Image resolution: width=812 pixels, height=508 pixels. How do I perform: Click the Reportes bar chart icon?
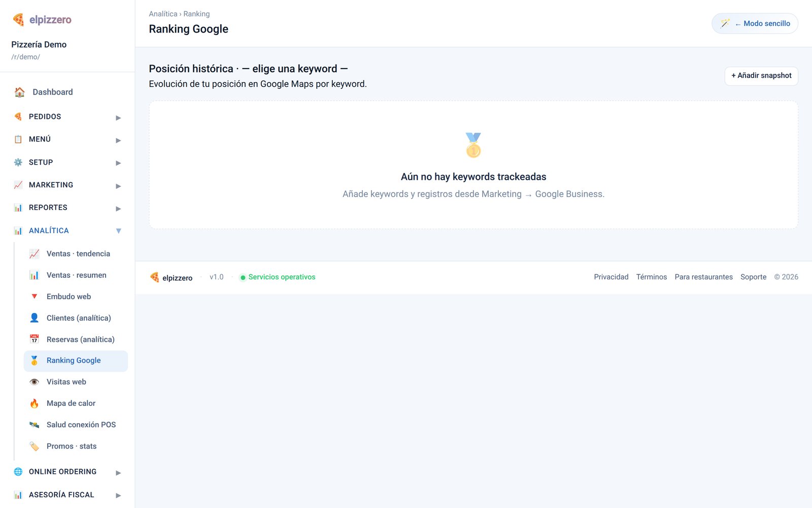tap(18, 208)
